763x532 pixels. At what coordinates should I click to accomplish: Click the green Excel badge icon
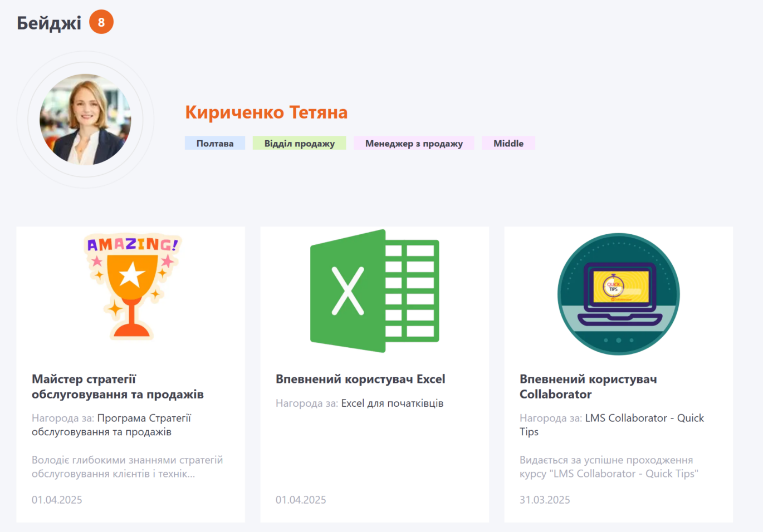click(374, 291)
